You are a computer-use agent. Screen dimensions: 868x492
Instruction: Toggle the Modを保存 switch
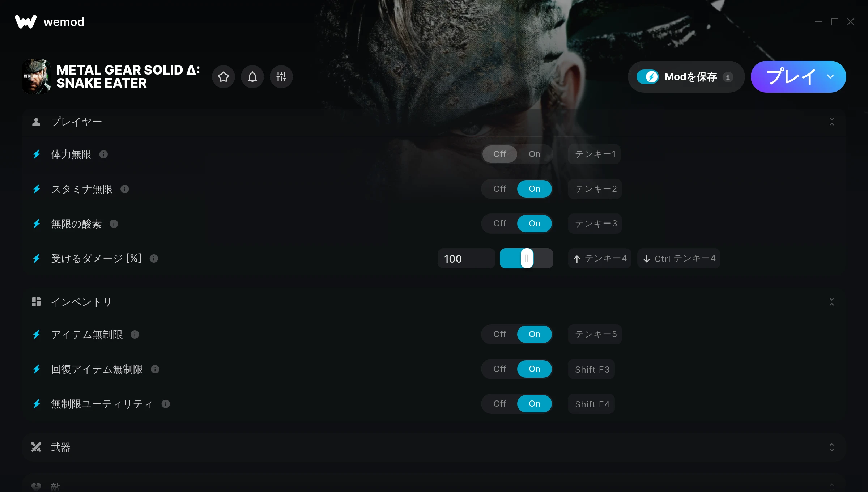pos(648,77)
